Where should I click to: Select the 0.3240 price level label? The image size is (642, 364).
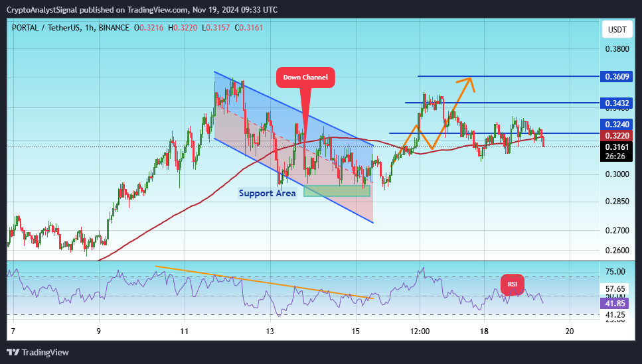(617, 125)
